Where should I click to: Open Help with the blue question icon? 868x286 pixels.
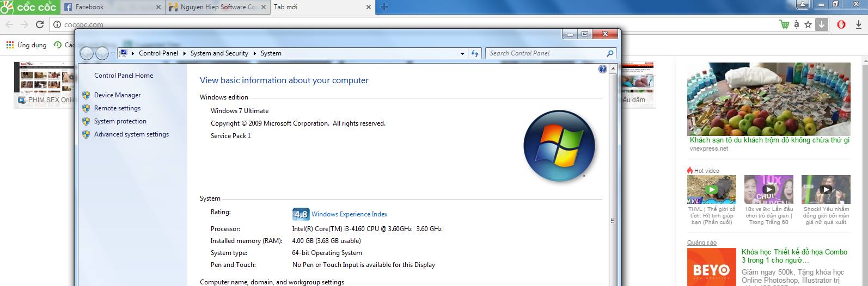(x=602, y=69)
